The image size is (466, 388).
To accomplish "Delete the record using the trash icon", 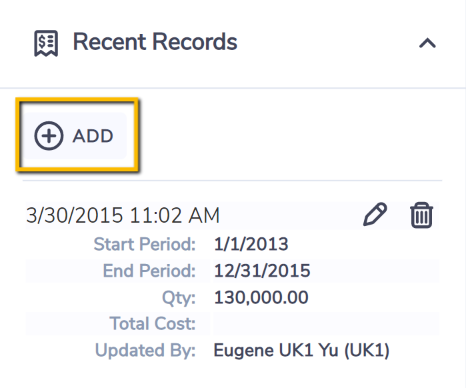I will 422,215.
